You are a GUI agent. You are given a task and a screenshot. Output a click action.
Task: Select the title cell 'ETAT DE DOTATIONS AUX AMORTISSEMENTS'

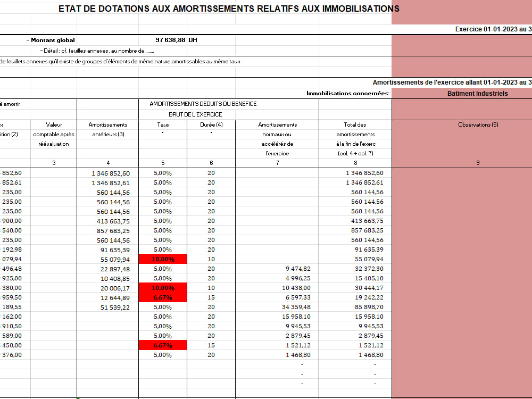pos(229,9)
